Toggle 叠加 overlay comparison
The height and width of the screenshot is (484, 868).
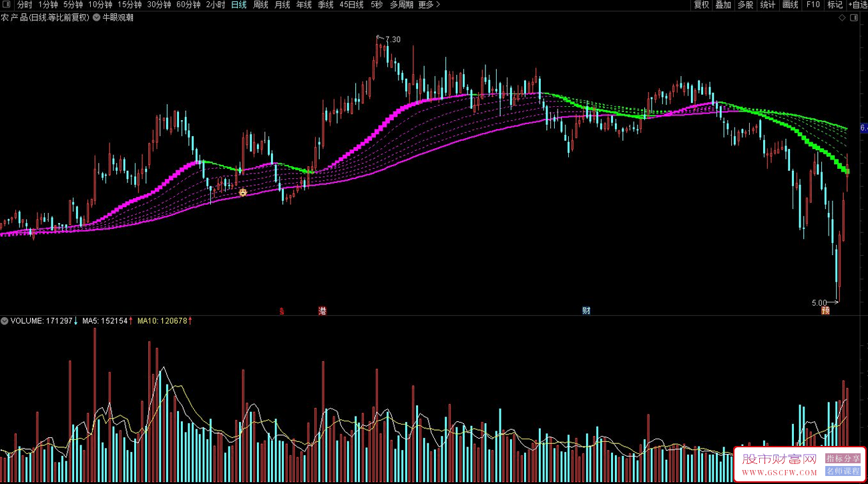tap(723, 5)
